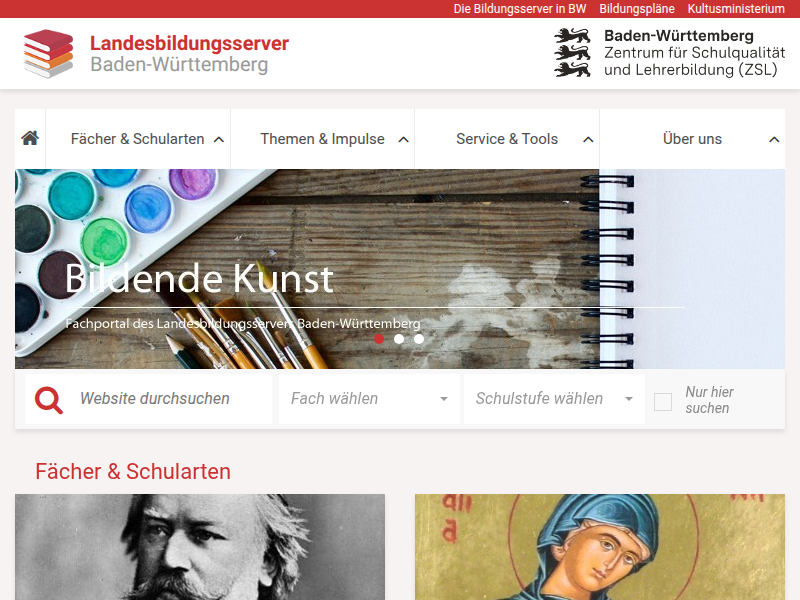Image resolution: width=800 pixels, height=600 pixels.
Task: Enable the 'Nur hier suchen' checkbox
Action: (663, 402)
